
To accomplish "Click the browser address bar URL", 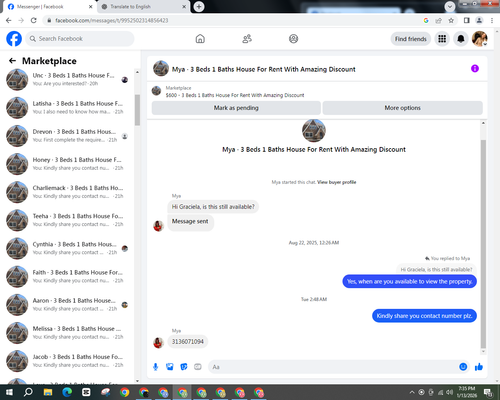I will coord(112,20).
